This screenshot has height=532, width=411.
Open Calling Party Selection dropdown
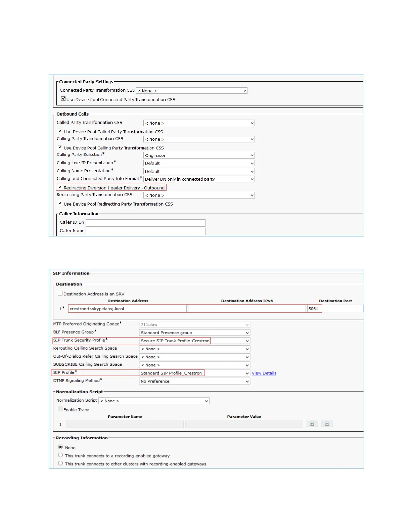pyautogui.click(x=199, y=155)
